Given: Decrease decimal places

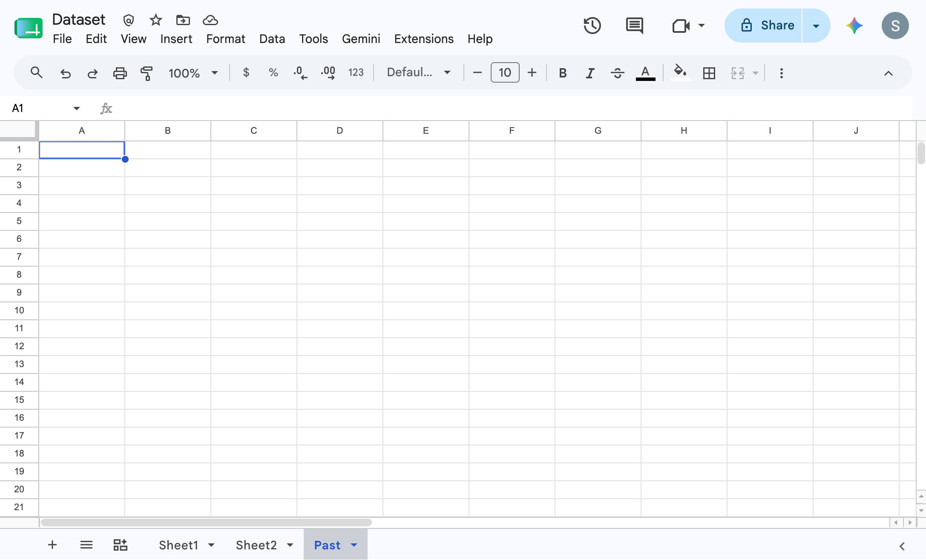Looking at the screenshot, I should 300,73.
